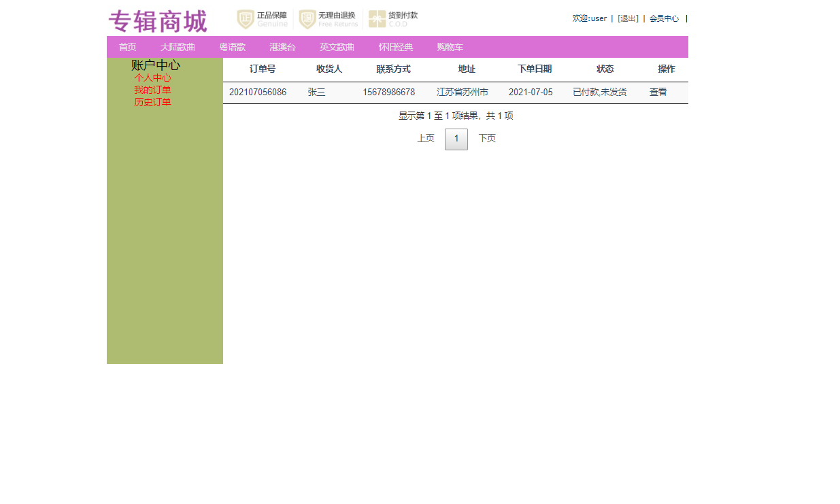840x504 pixels.
Task: Click the 专辑商城 site logo
Action: [157, 20]
